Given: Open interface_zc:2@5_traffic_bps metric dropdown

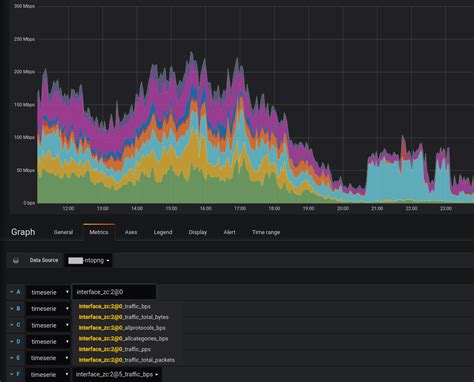Looking at the screenshot, I should 117,374.
